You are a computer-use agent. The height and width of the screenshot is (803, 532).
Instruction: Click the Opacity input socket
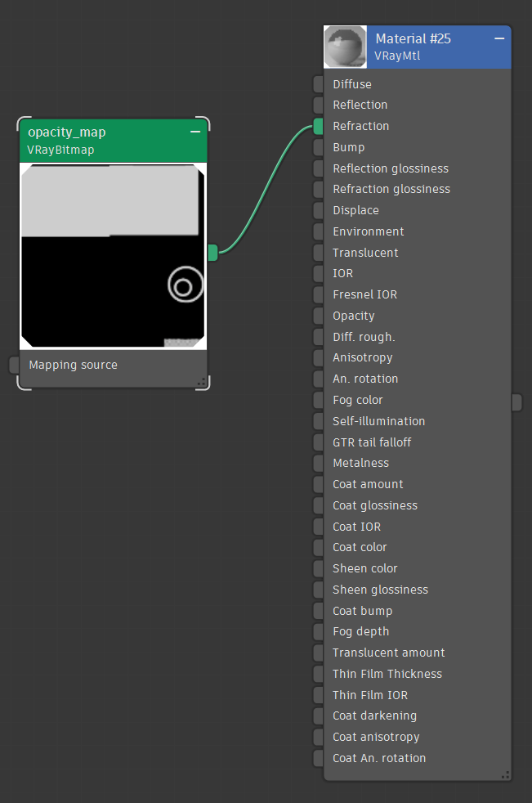pyautogui.click(x=318, y=316)
